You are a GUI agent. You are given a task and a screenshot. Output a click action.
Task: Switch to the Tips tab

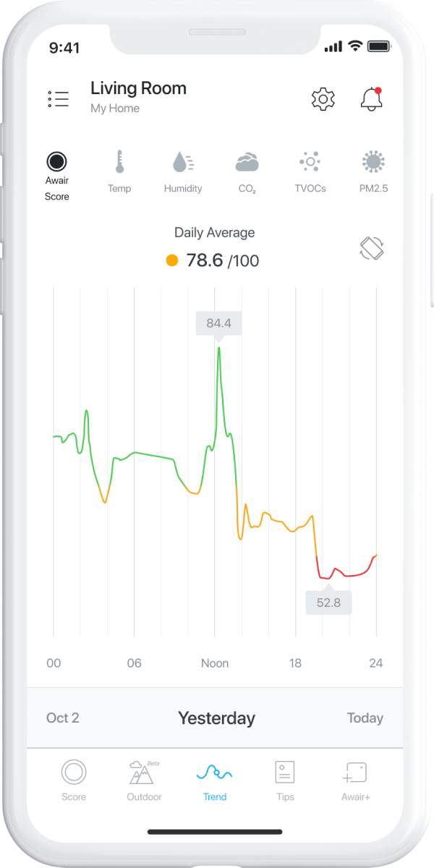click(x=284, y=780)
